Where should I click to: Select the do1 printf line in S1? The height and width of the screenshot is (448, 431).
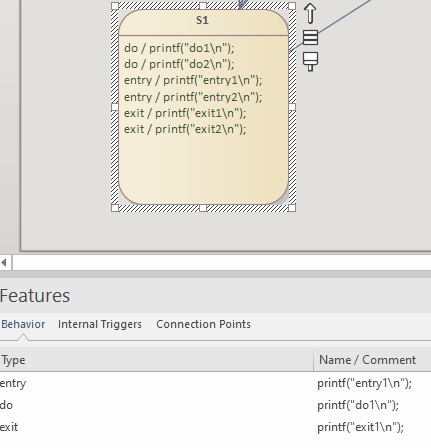[x=179, y=48]
